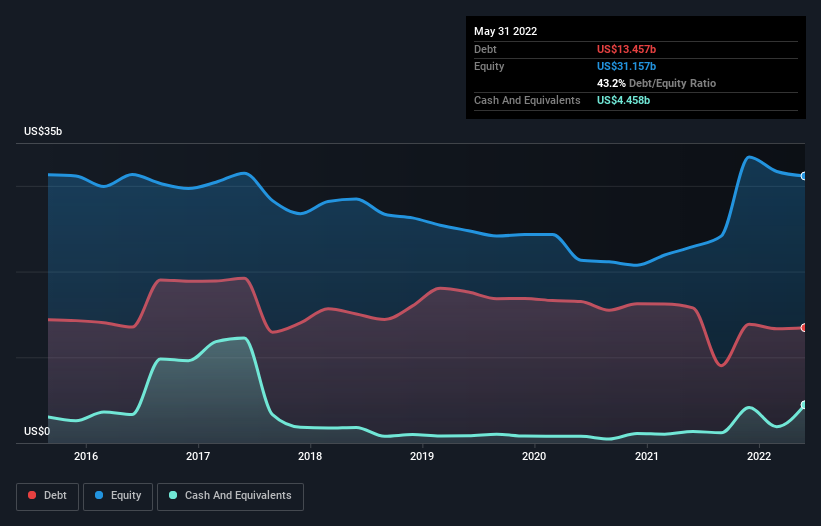The width and height of the screenshot is (821, 526).
Task: Click the teal Cash endpoint marker
Action: tap(804, 405)
